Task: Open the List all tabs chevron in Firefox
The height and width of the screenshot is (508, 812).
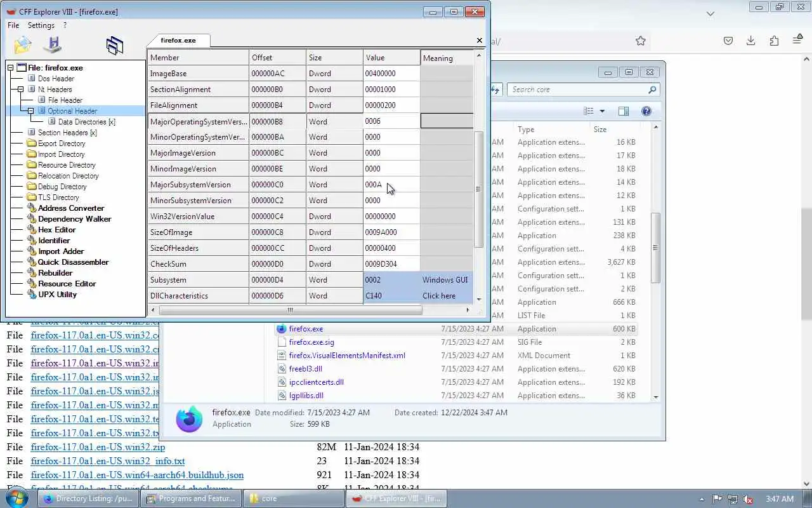Action: [710, 13]
